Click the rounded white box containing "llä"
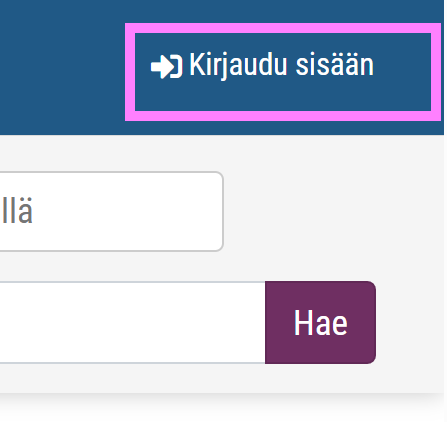This screenshot has height=422, width=447. click(x=111, y=211)
